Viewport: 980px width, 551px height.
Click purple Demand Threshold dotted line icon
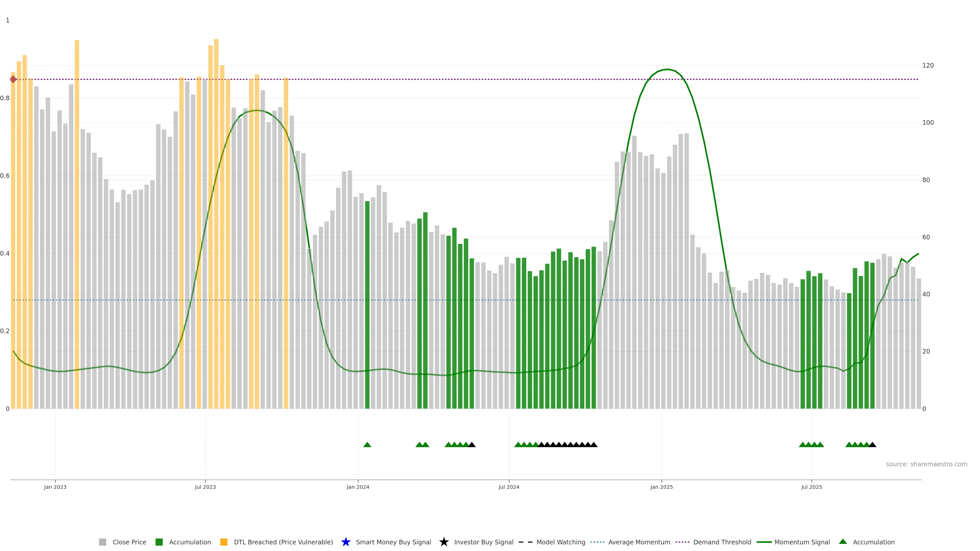click(x=682, y=542)
